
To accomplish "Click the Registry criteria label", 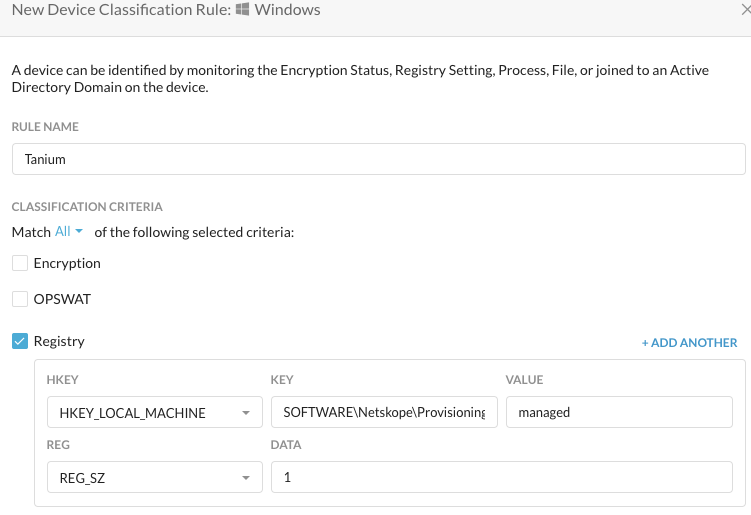I will tap(59, 341).
